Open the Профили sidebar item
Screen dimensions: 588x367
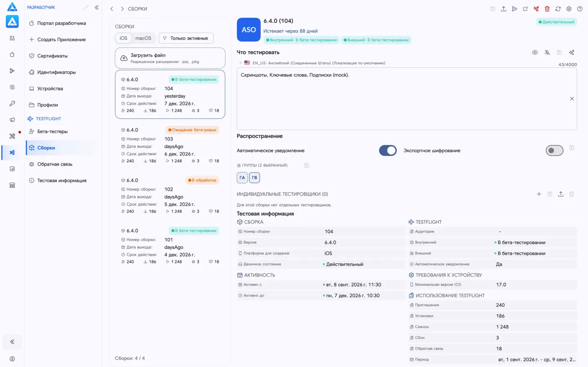pyautogui.click(x=62, y=105)
